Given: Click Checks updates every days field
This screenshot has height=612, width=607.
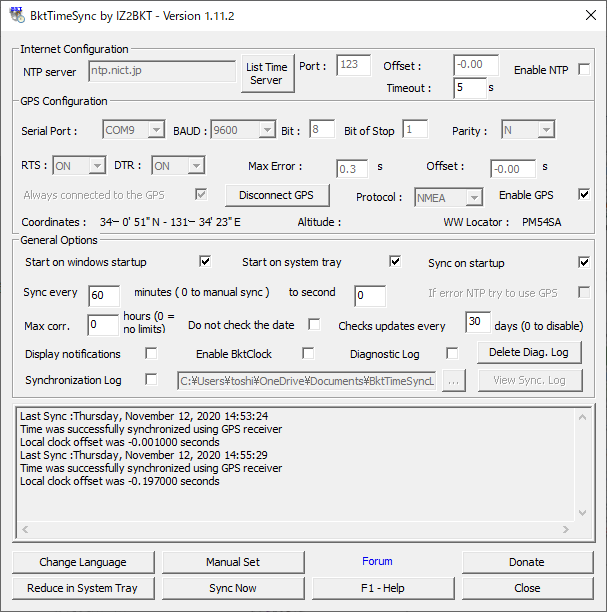Looking at the screenshot, I should pos(478,322).
